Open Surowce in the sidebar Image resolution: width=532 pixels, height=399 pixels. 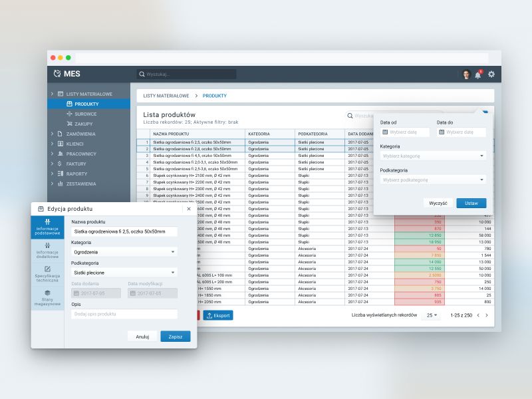point(85,114)
